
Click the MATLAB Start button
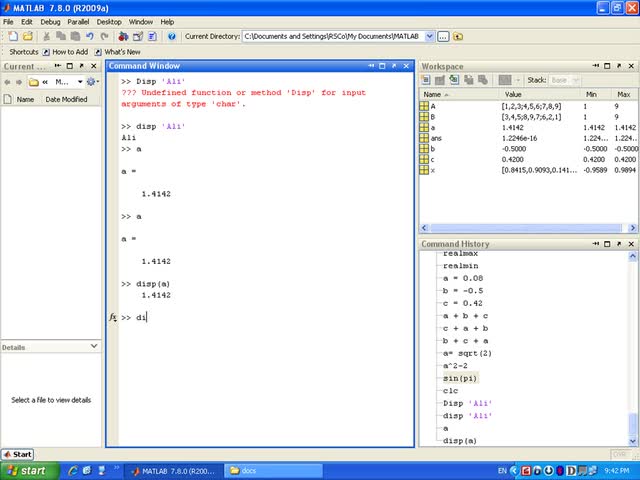(17, 454)
